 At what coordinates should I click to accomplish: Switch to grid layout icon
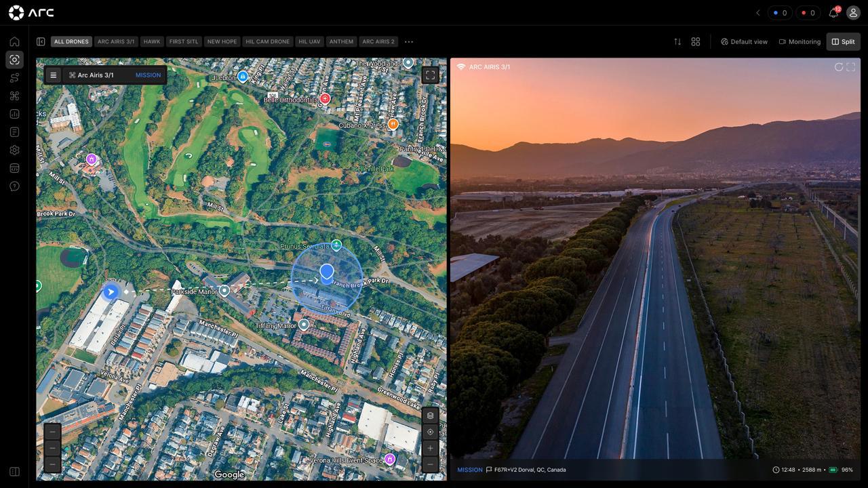point(696,41)
